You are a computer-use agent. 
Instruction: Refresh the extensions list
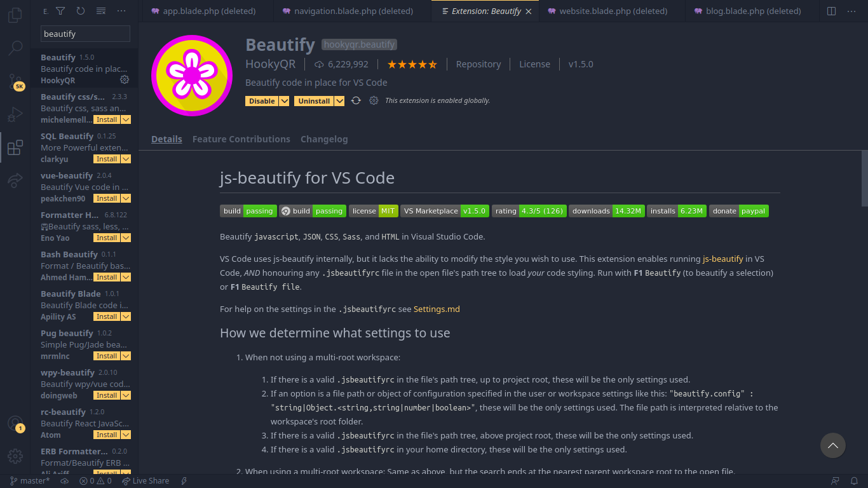[x=81, y=11]
